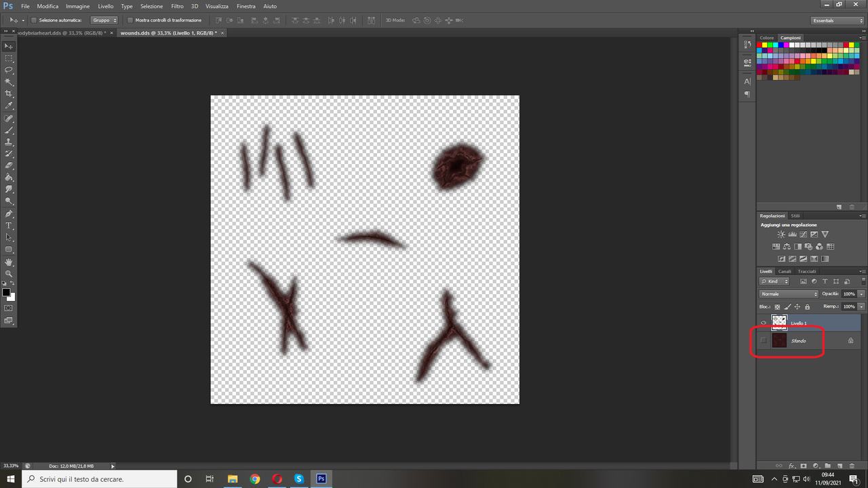Enable Selezione automatica checkbox

(34, 20)
